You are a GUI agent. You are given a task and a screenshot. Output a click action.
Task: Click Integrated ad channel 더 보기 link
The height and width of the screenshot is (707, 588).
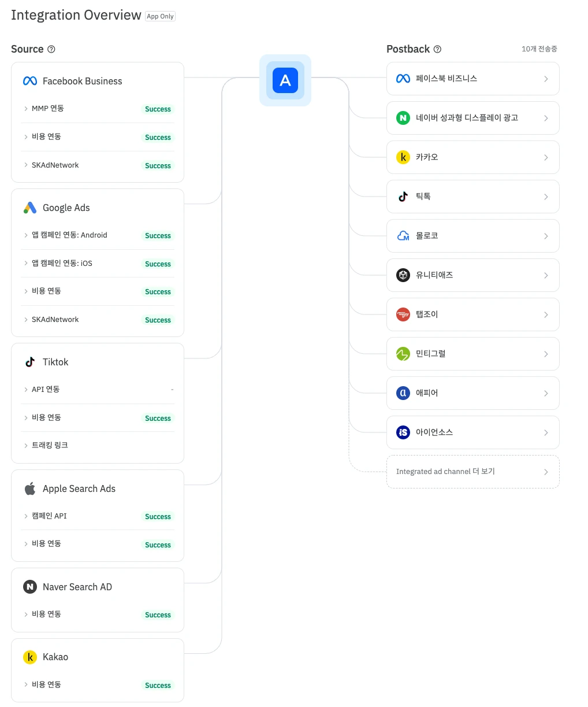click(472, 472)
